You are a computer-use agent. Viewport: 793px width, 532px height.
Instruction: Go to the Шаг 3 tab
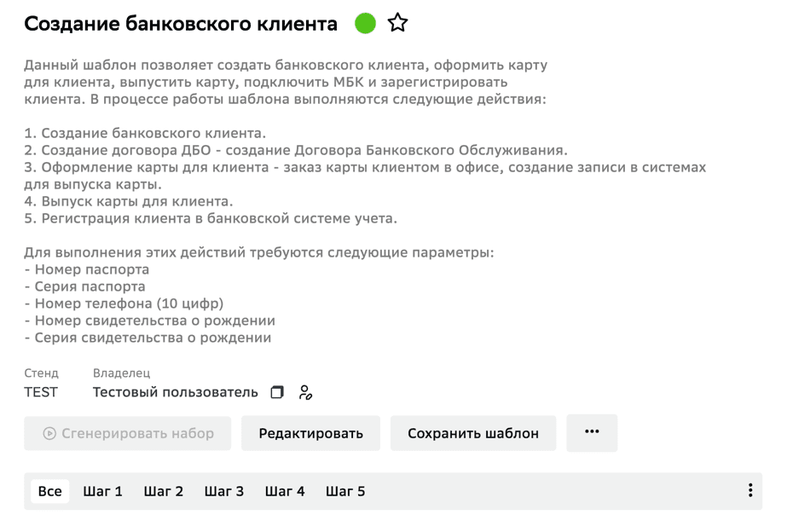[x=224, y=491]
